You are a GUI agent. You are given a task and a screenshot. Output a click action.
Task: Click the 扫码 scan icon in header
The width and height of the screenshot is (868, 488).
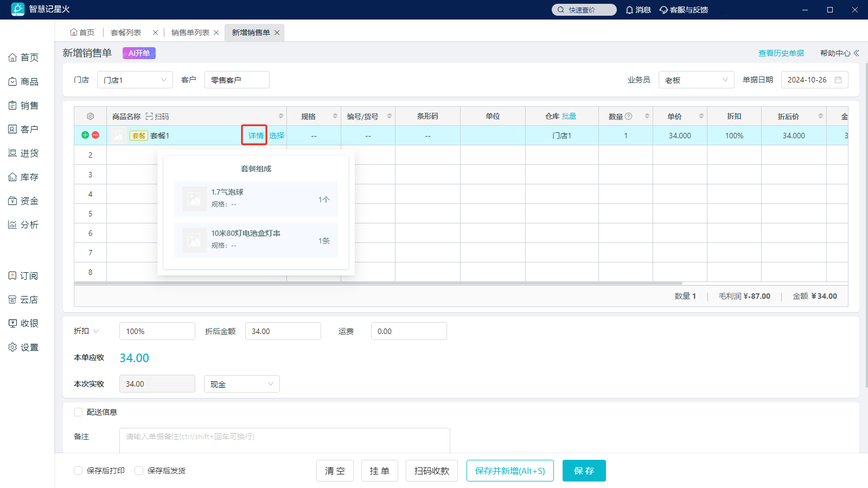pos(149,116)
